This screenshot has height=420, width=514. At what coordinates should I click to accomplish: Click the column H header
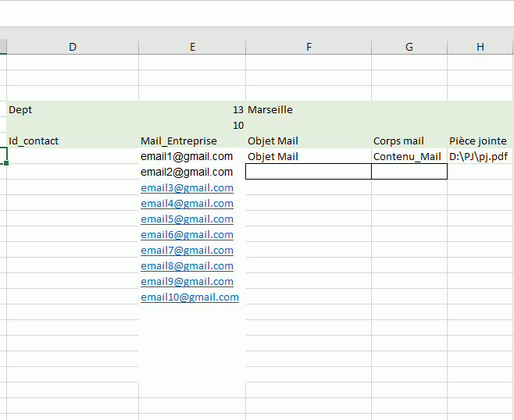tap(480, 47)
